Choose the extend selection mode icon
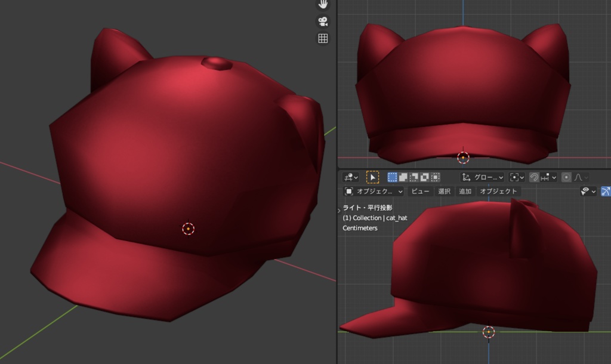611x364 pixels. [403, 177]
